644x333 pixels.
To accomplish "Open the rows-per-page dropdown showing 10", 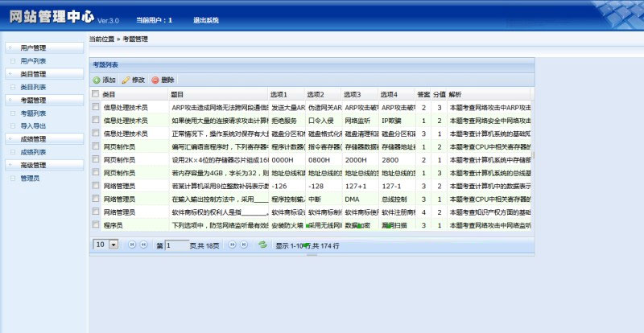I will pyautogui.click(x=113, y=244).
